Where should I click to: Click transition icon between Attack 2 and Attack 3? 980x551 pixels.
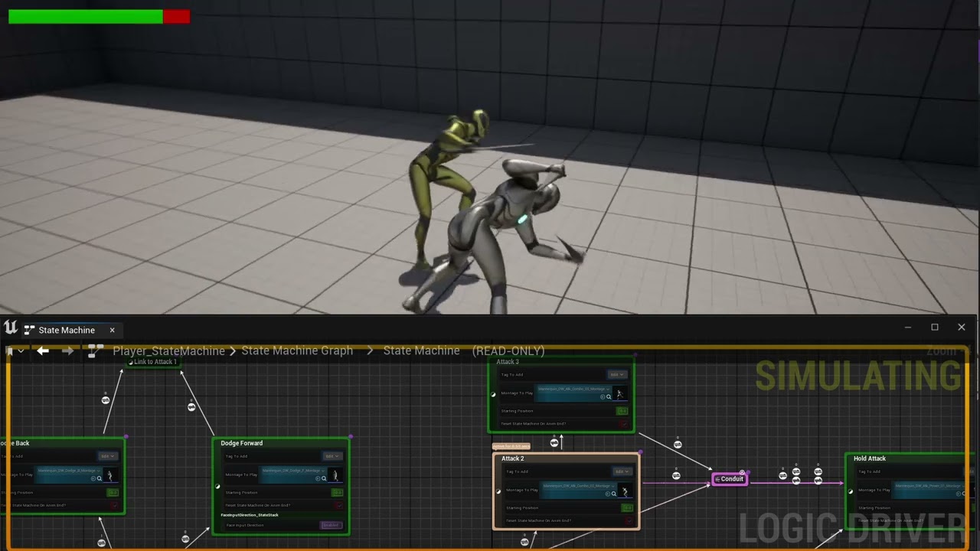[554, 442]
